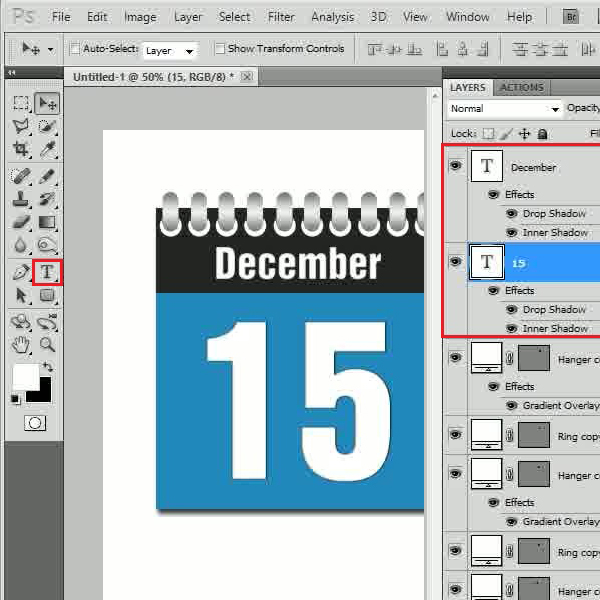
Task: Click the align bottom edges icon
Action: click(414, 49)
